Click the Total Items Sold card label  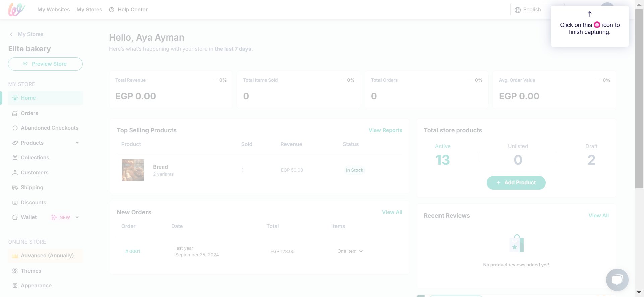click(260, 80)
